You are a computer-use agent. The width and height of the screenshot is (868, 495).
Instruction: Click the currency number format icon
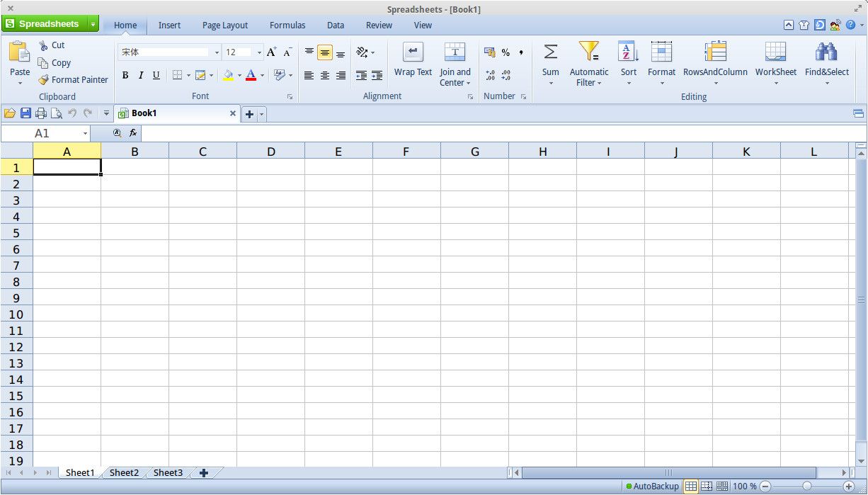pyautogui.click(x=489, y=52)
